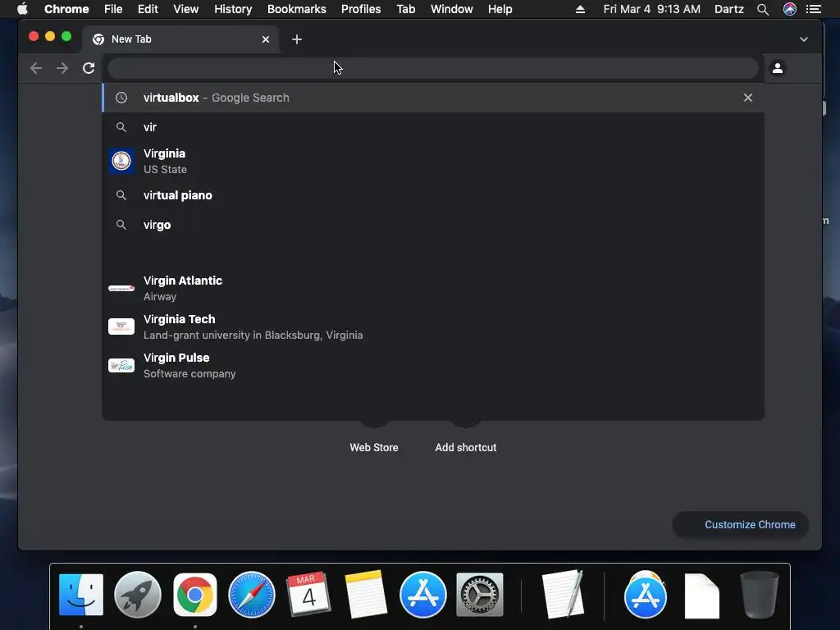Open Launchpad rocket icon in Dock
Screen dimensions: 840x630
(x=138, y=595)
